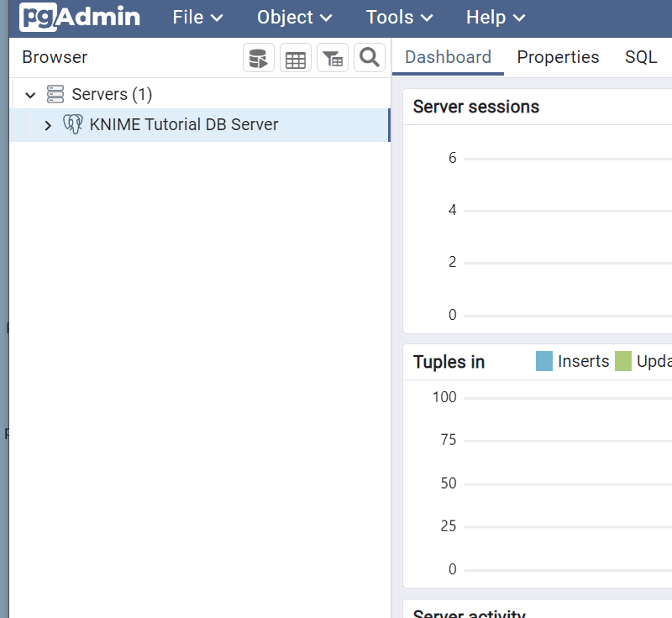Click the Browser panel title
672x618 pixels.
[55, 57]
